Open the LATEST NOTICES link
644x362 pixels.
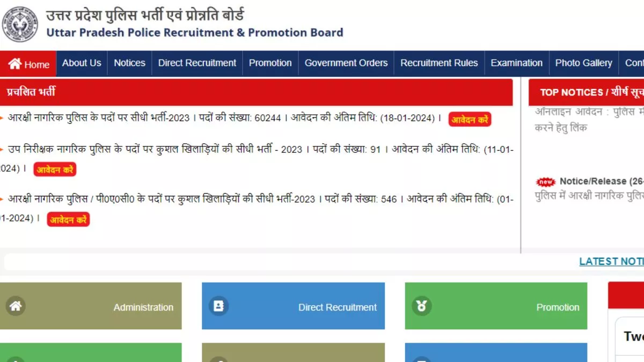coord(611,262)
